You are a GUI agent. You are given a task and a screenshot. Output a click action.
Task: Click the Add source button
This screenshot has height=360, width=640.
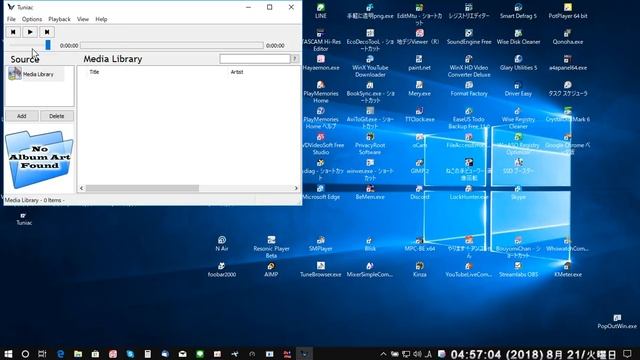[x=22, y=116]
